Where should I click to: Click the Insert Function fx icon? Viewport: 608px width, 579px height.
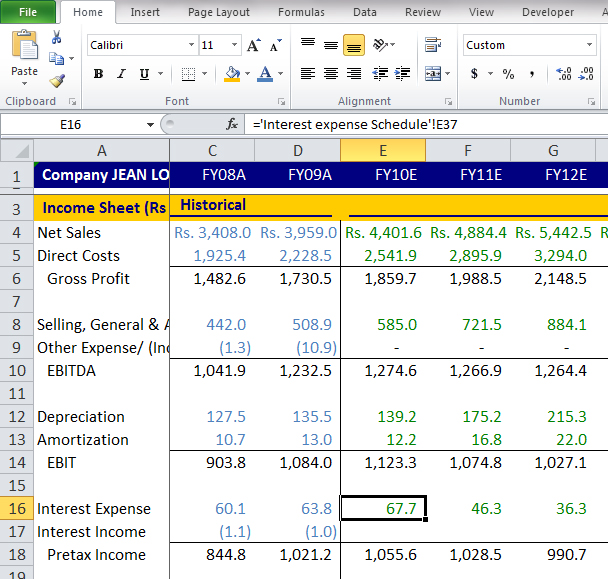232,124
